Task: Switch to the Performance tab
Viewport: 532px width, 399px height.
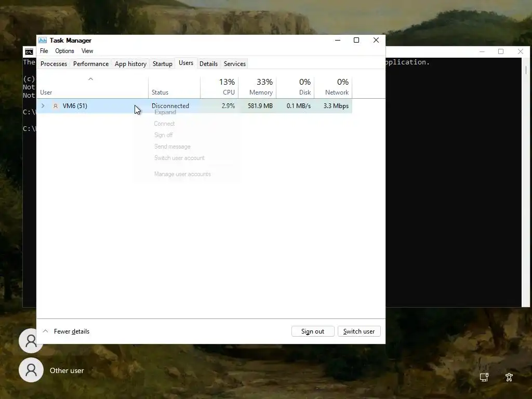Action: point(91,64)
